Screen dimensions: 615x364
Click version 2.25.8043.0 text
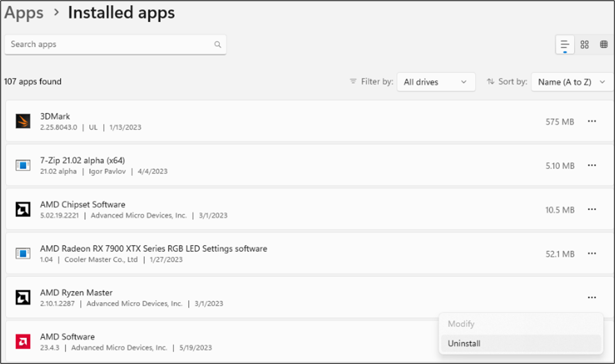tap(59, 127)
